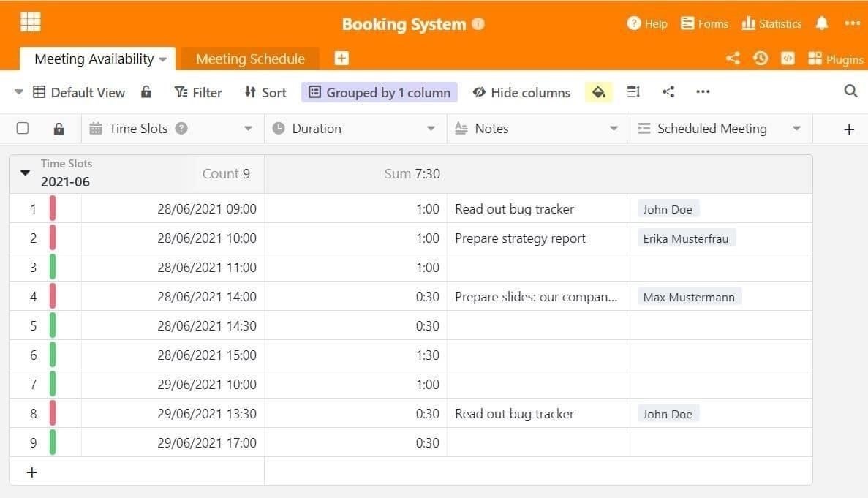868x498 pixels.
Task: Open the Erika Musterfrau linked record
Action: tap(686, 238)
